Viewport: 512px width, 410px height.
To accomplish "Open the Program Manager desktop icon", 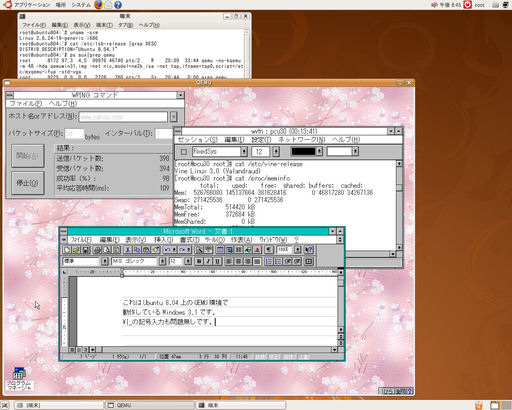I will tap(19, 379).
